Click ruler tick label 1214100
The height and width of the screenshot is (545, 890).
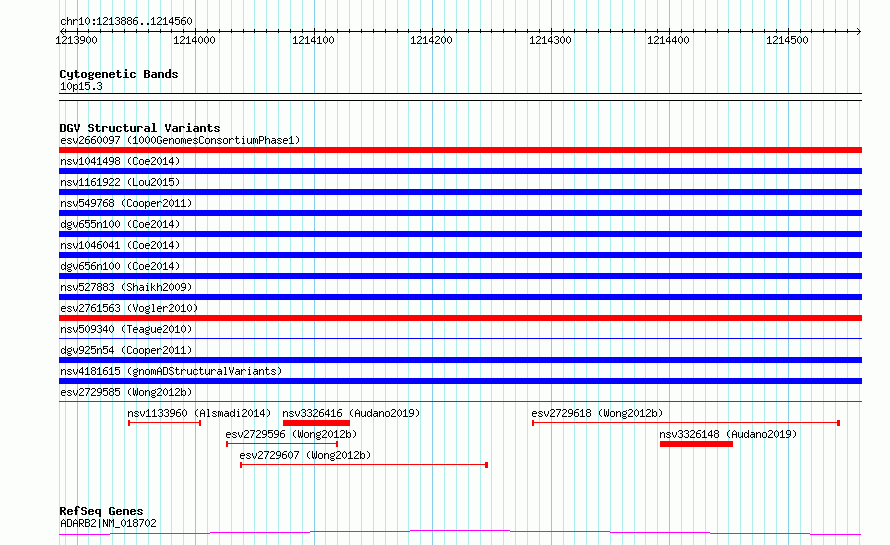click(313, 40)
